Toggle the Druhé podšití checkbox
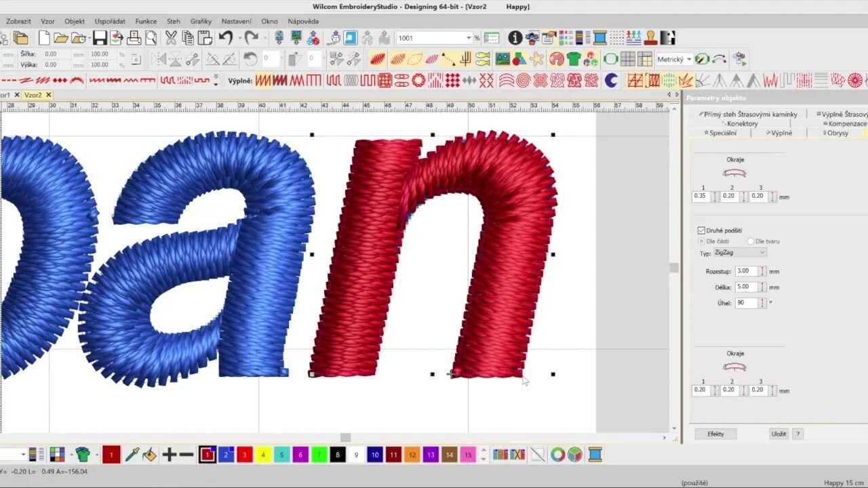The image size is (868, 488). tap(701, 230)
